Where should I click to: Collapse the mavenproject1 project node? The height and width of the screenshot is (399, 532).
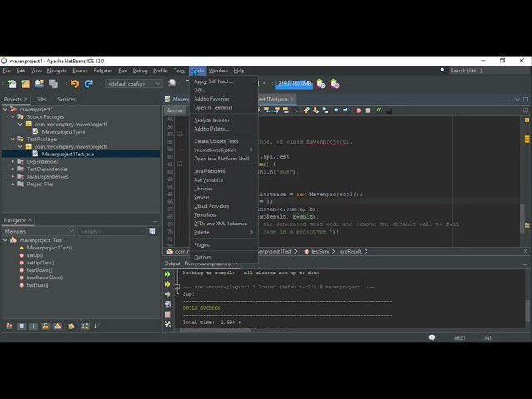5,109
